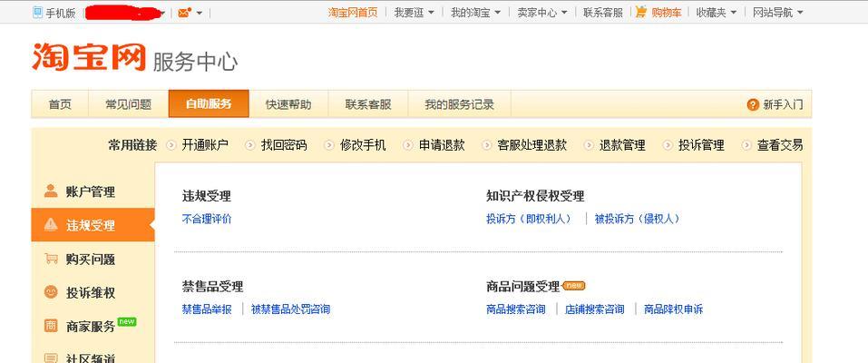868x363 pixels.
Task: Click the warning triangle icon for 违规受理
Action: coord(51,224)
